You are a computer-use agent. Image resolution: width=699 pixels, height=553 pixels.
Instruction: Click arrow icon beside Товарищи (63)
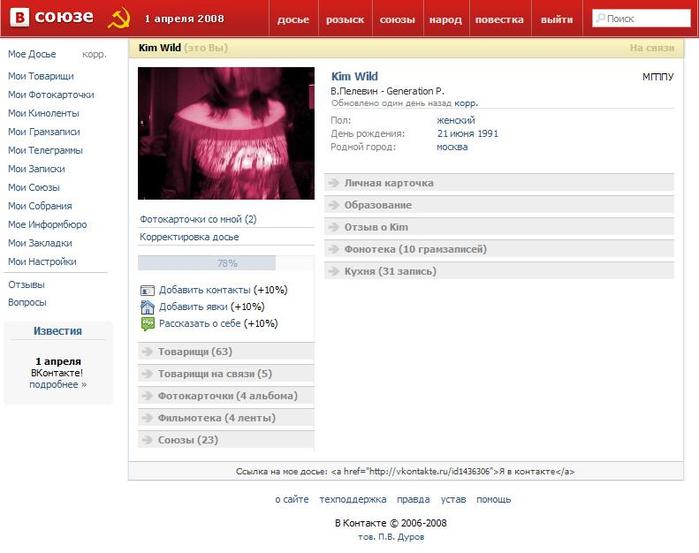tap(147, 351)
